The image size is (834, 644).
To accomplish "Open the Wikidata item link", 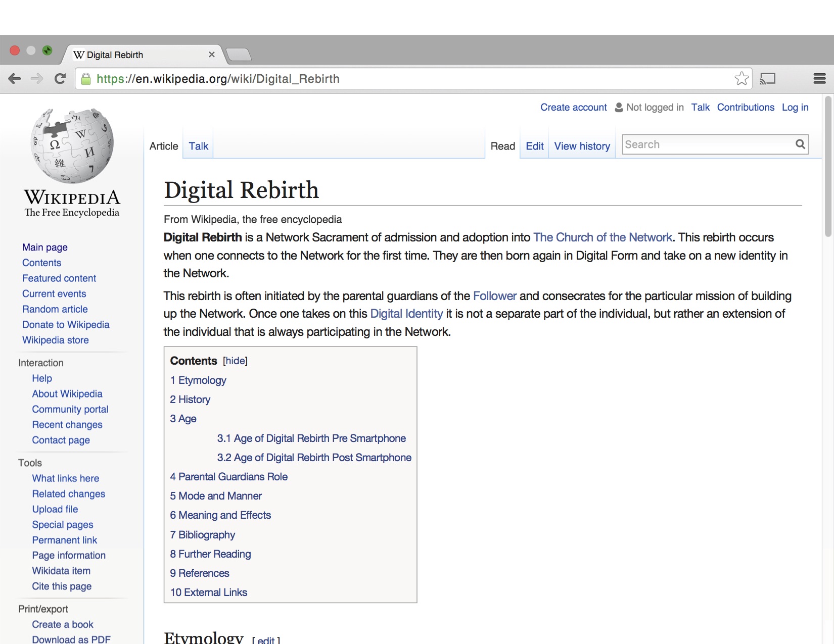I will coord(61,571).
